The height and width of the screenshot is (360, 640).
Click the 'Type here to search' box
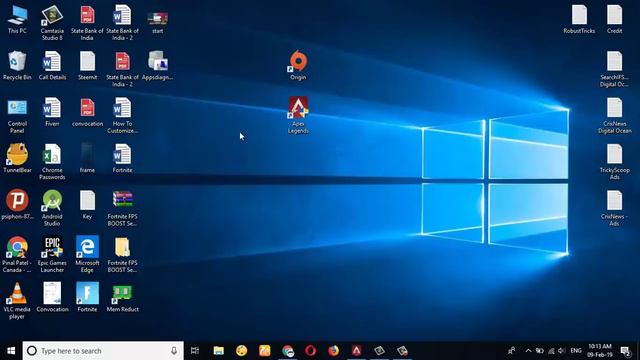pyautogui.click(x=103, y=351)
